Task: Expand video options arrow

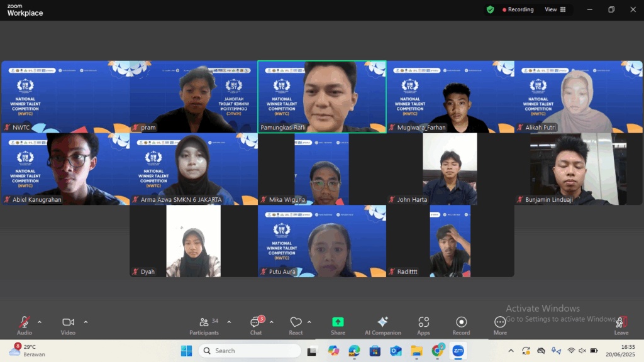Action: [x=86, y=322]
